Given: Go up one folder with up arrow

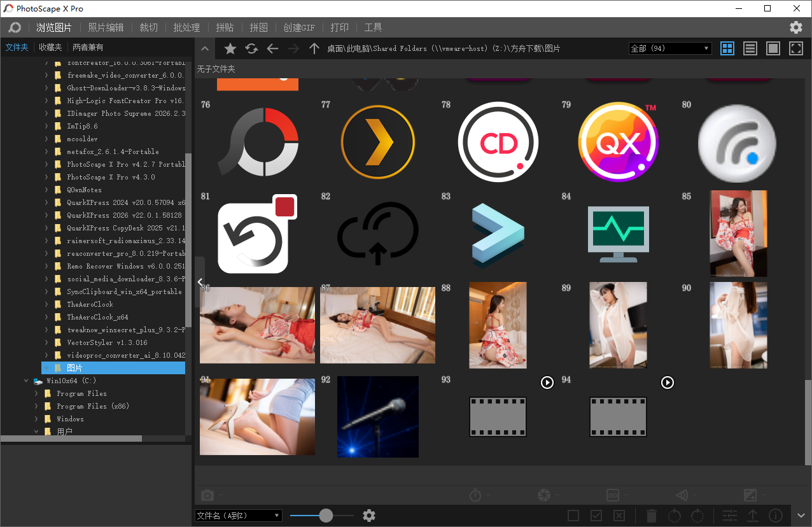Looking at the screenshot, I should click(314, 48).
